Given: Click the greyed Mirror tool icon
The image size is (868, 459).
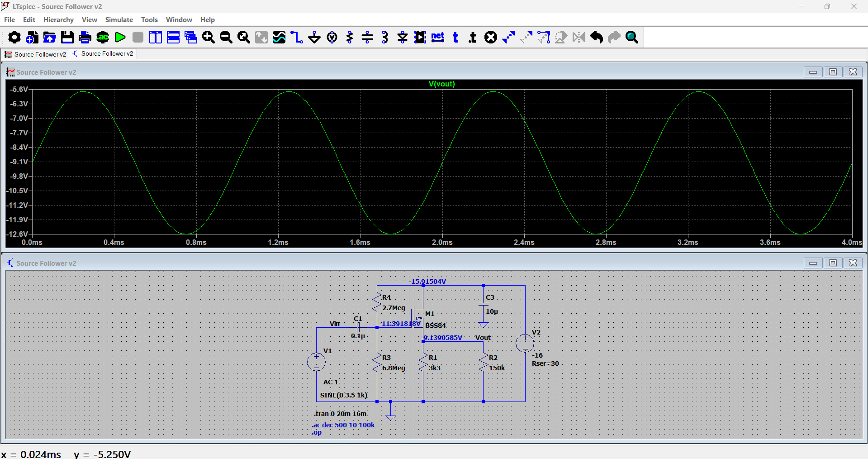Looking at the screenshot, I should point(579,37).
